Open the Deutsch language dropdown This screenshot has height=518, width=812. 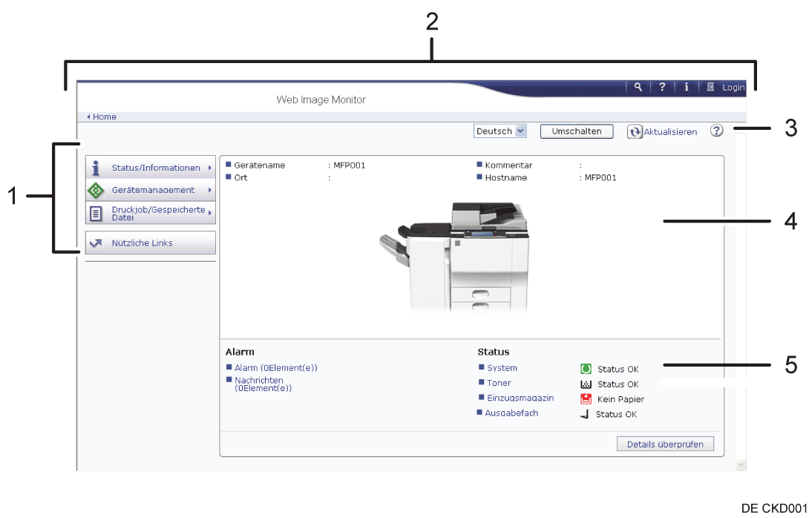coord(500,131)
